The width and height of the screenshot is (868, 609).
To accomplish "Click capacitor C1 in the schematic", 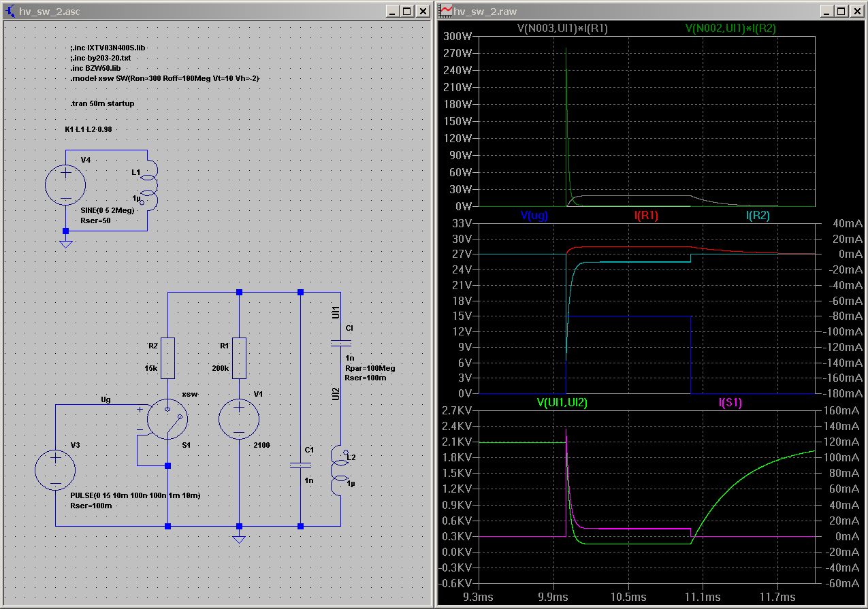I will (x=300, y=465).
